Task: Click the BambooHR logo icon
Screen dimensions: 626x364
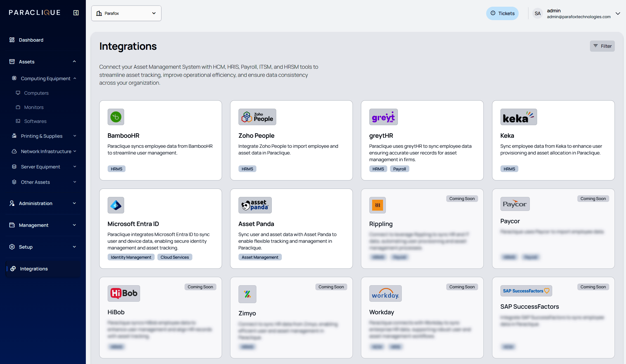Action: tap(116, 117)
